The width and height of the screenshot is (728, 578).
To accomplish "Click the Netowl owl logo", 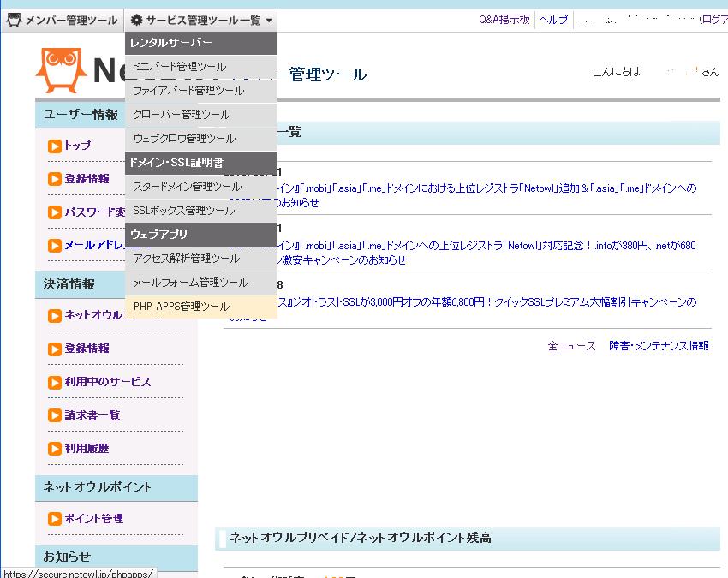I will 62,71.
